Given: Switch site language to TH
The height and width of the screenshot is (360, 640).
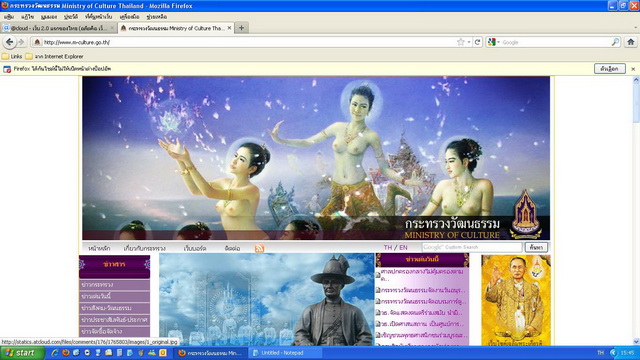Looking at the screenshot, I should coord(387,247).
